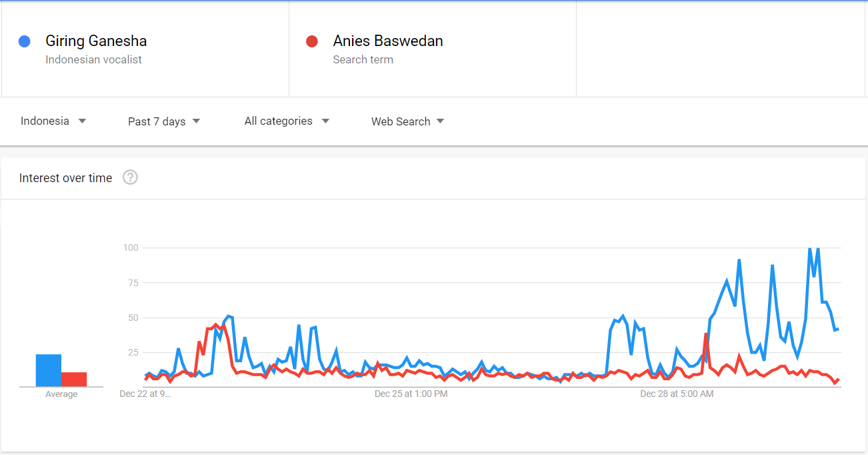Click the red dot next to Anies Baswedan
The width and height of the screenshot is (868, 455).
pos(311,41)
